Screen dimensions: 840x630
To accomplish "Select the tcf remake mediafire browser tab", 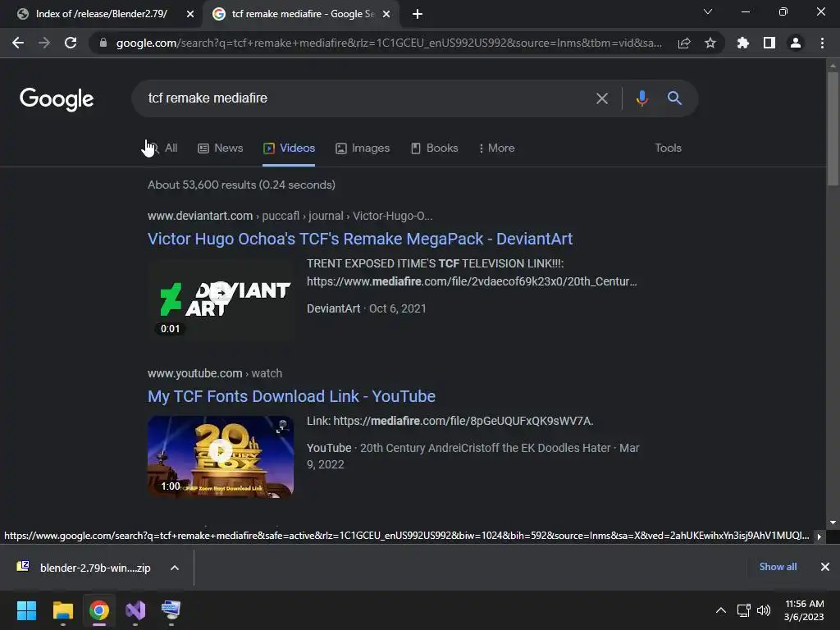I will (303, 14).
